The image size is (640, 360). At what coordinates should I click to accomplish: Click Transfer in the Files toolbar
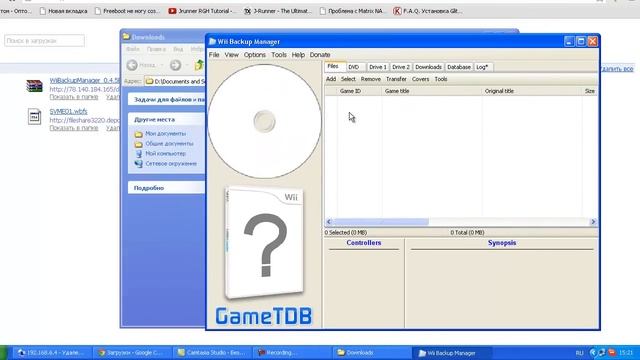(x=396, y=79)
